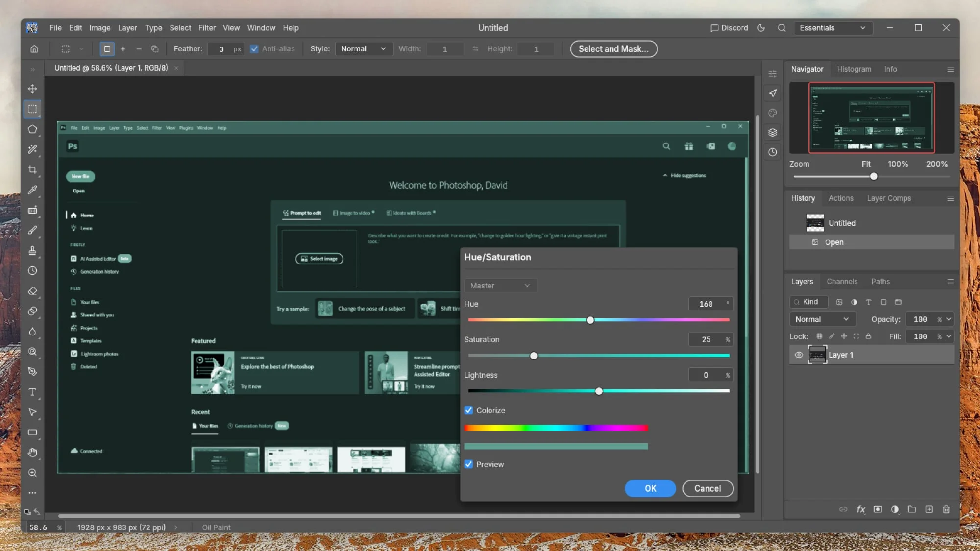This screenshot has height=551, width=980.
Task: Expand the Fill percentage dropdown
Action: (x=949, y=336)
